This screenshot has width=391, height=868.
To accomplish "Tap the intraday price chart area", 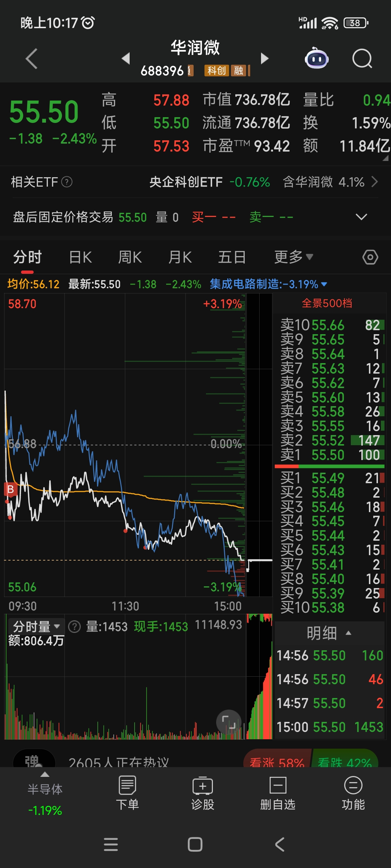I will (125, 445).
